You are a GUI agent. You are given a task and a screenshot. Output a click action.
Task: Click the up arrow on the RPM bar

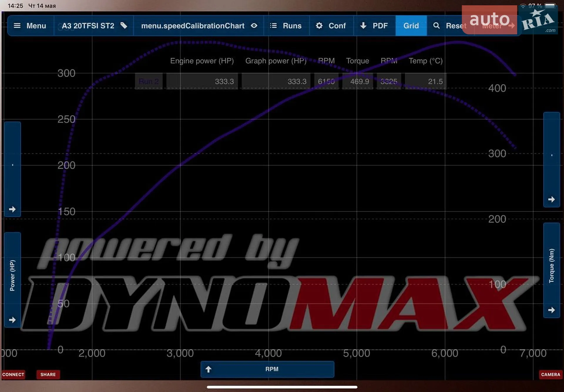click(x=208, y=369)
